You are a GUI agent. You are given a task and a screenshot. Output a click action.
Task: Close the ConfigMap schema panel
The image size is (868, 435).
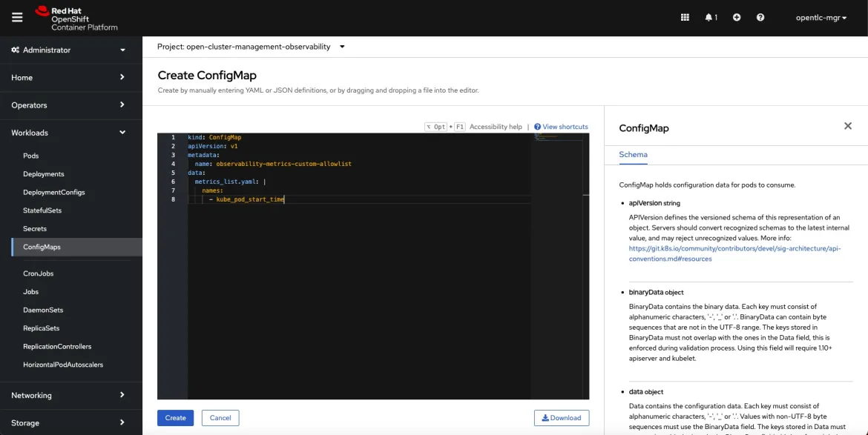[x=847, y=126]
